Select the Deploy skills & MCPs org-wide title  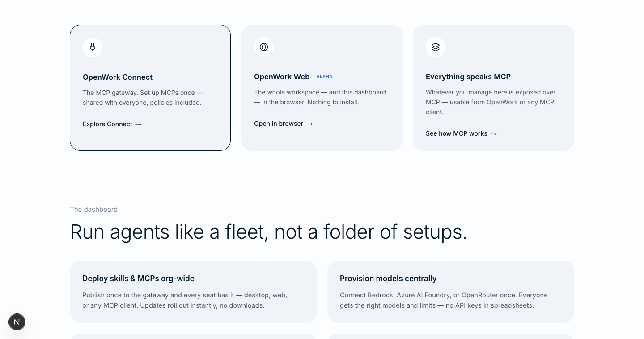(x=138, y=279)
